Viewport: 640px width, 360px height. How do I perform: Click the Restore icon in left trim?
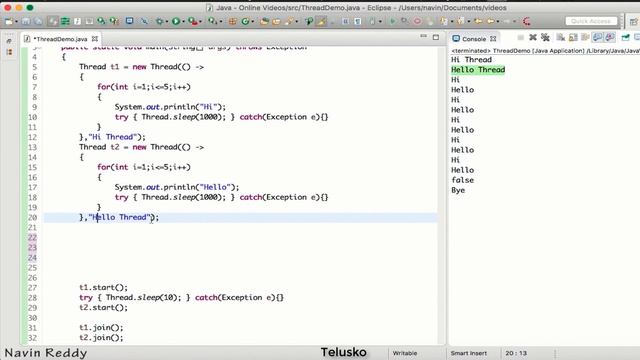tap(9, 41)
